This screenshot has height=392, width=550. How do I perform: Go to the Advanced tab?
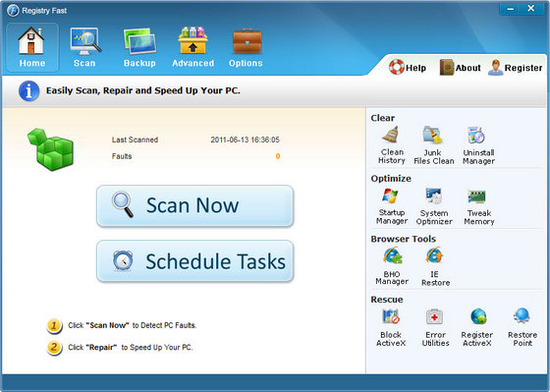coord(192,47)
